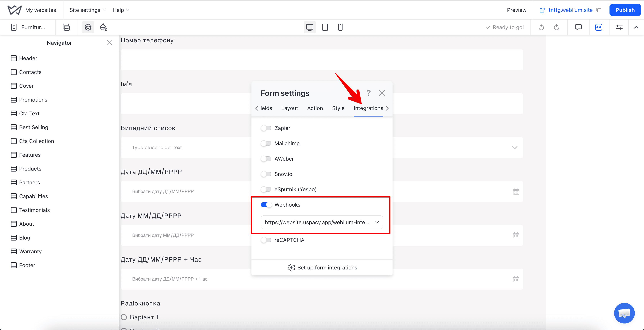
Task: Expand the webhook URL dropdown
Action: [x=322, y=222]
